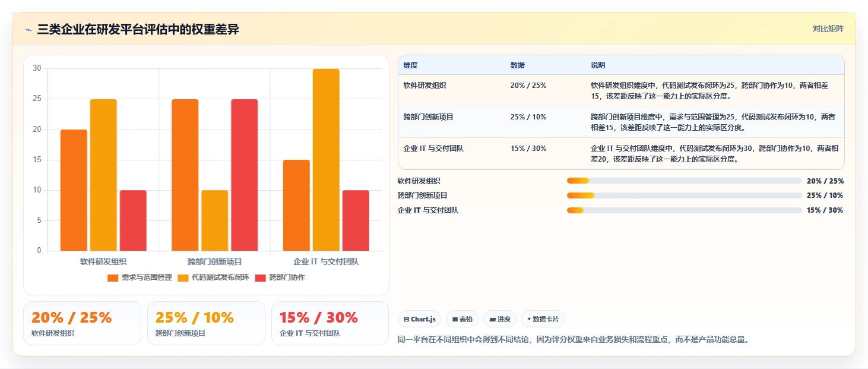Toggle the 需求与范围管理 legend swatch

pyautogui.click(x=113, y=277)
